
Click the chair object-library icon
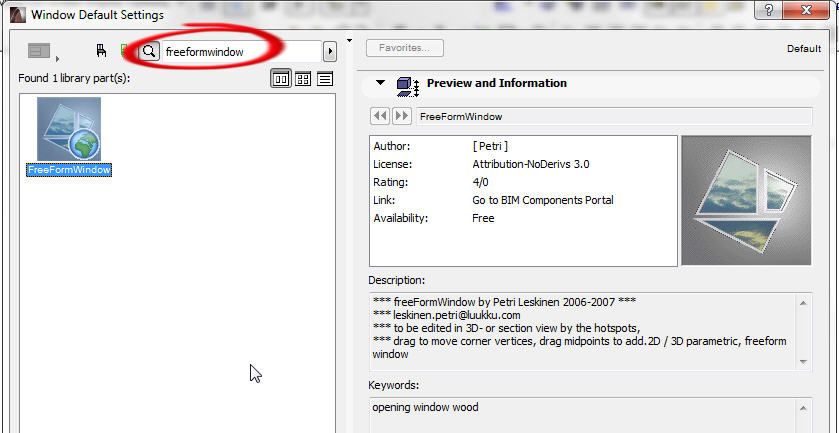click(x=101, y=51)
